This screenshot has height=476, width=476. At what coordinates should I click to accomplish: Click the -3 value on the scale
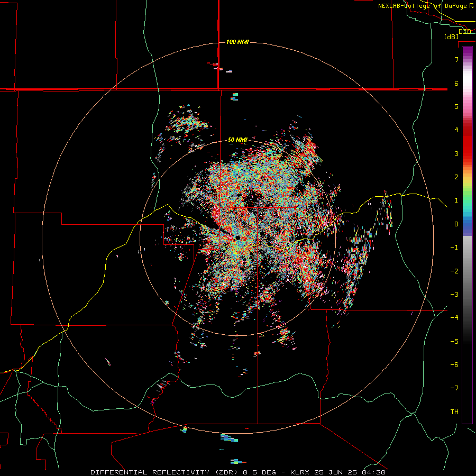pos(454,295)
